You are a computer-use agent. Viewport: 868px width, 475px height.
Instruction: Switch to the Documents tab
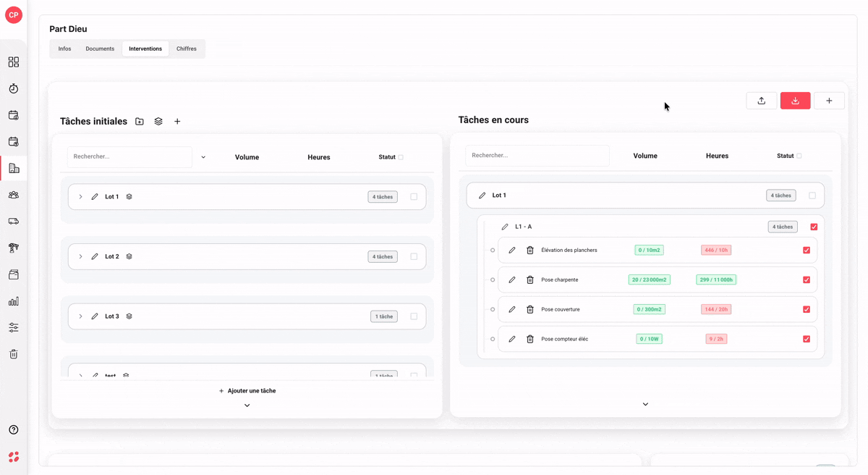coord(100,49)
